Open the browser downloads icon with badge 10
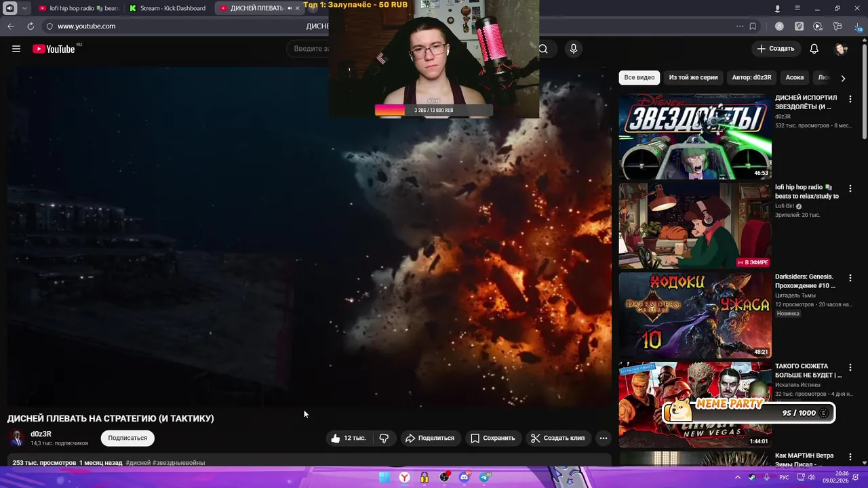The image size is (868, 488). pos(858,26)
